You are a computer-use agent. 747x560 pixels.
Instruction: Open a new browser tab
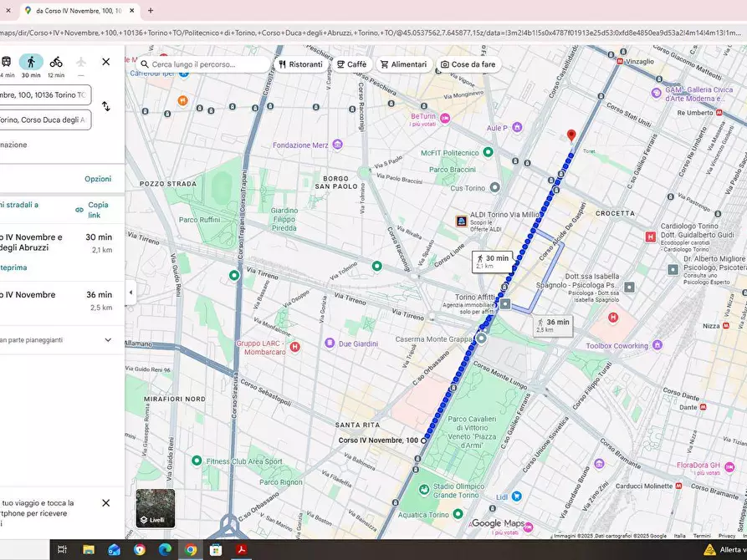coord(151,11)
